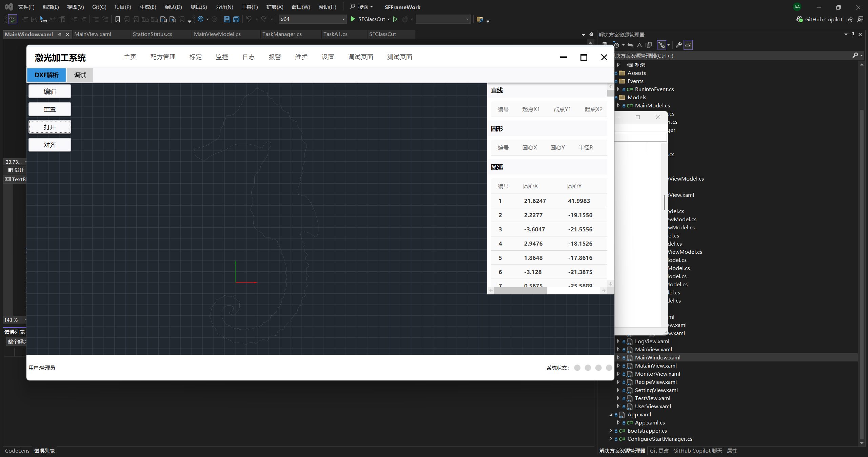The image size is (868, 457).
Task: Click the navigate backward arrow icon
Action: [x=200, y=19]
